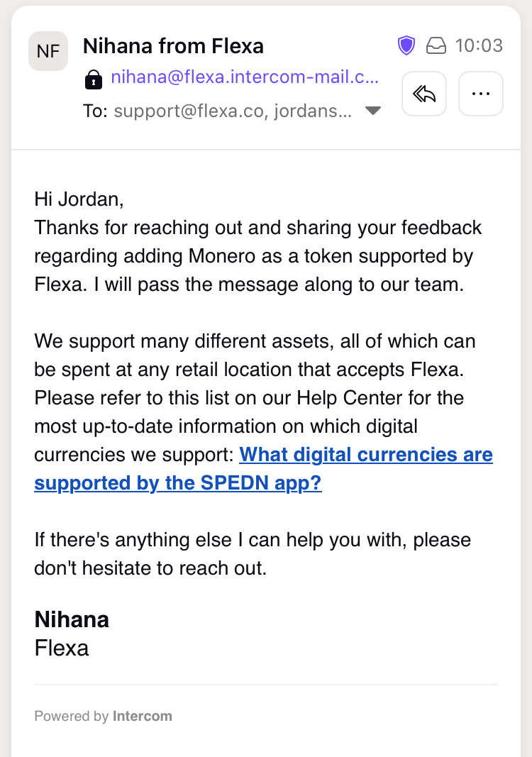
Task: Click the Hi Jordan greeting line
Action: (79, 199)
